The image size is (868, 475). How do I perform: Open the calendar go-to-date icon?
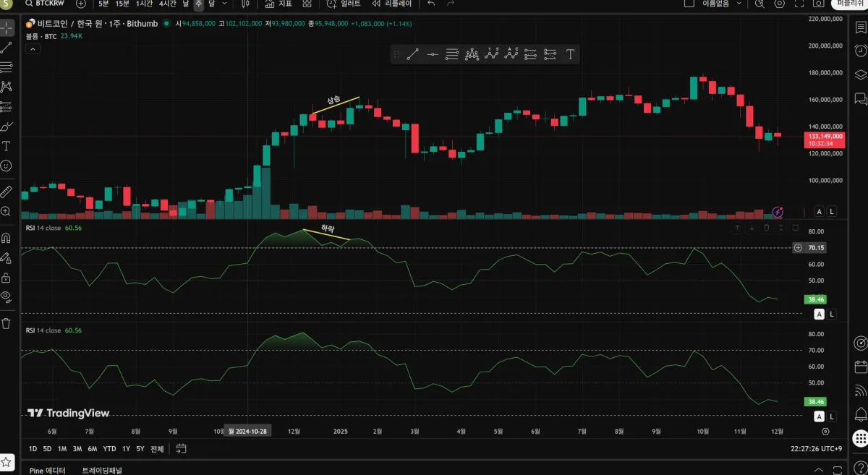tap(181, 448)
